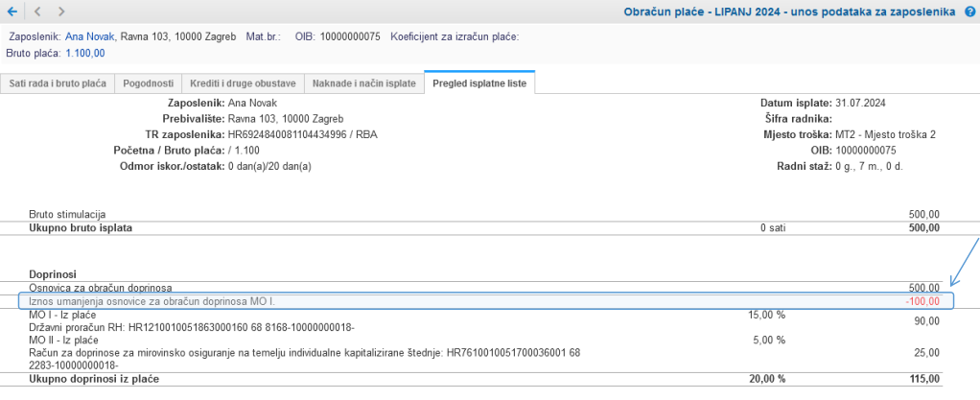Go to next employee chevron
This screenshot has width=980, height=400.
(60, 12)
